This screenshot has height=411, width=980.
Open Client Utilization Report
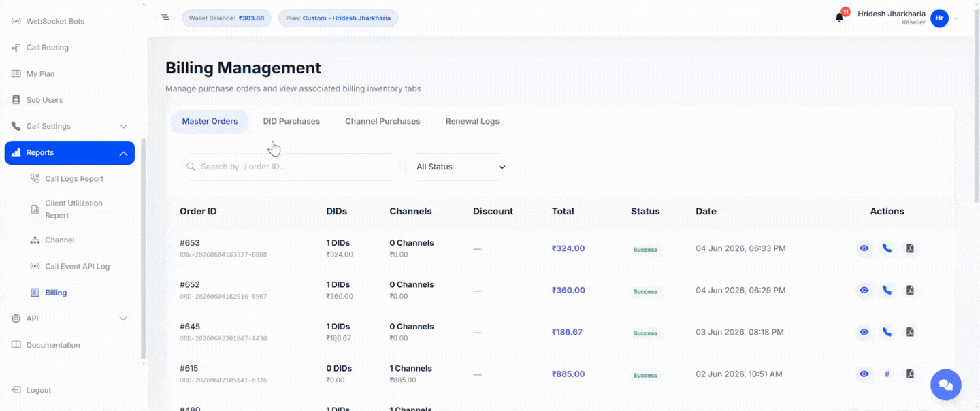tap(75, 209)
